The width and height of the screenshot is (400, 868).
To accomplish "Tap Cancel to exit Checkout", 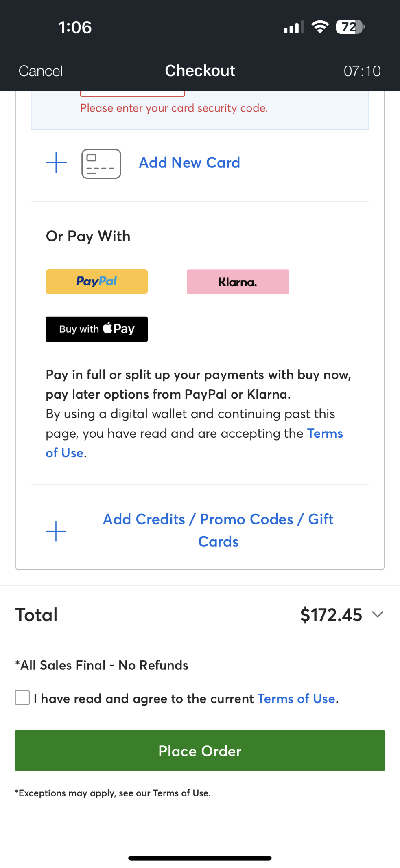I will [x=40, y=70].
